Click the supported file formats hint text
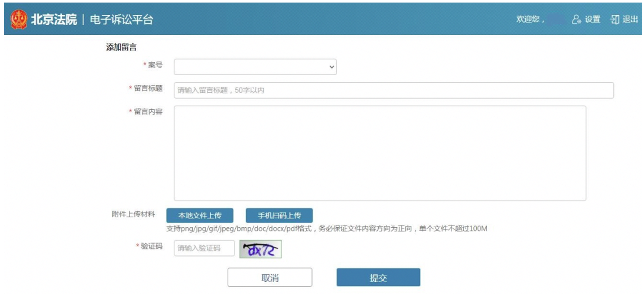The width and height of the screenshot is (644, 294). point(327,229)
